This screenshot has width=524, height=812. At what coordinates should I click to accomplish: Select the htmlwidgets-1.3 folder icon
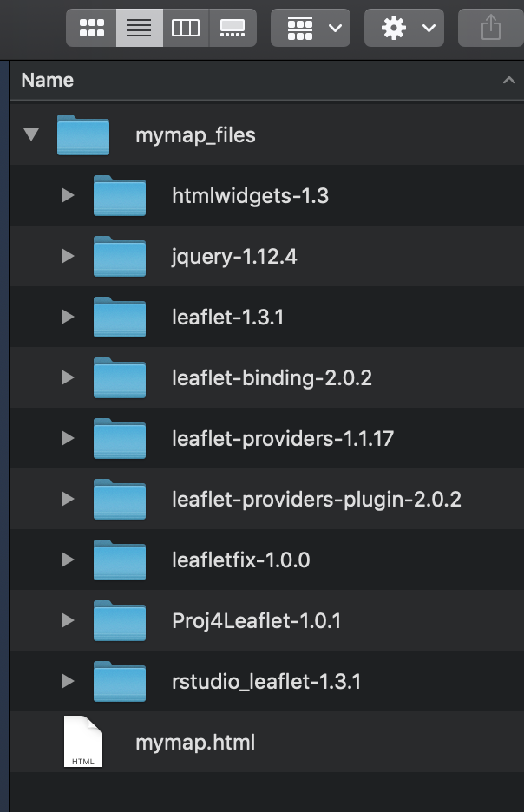point(120,195)
